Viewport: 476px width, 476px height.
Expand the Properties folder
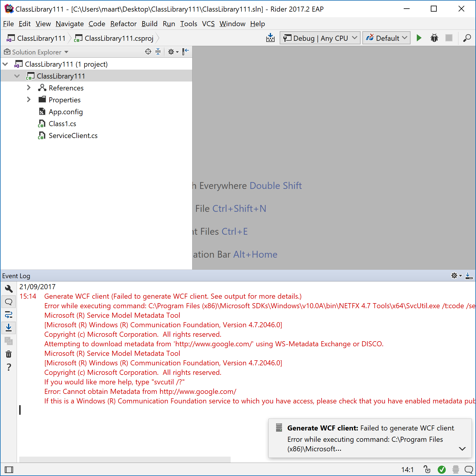[x=29, y=100]
